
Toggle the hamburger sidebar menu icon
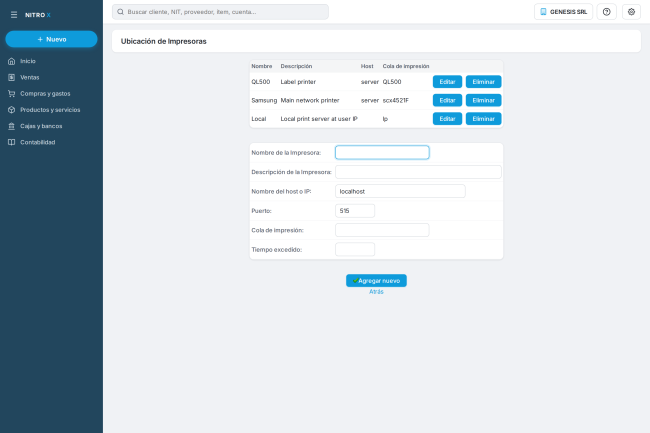(x=14, y=15)
